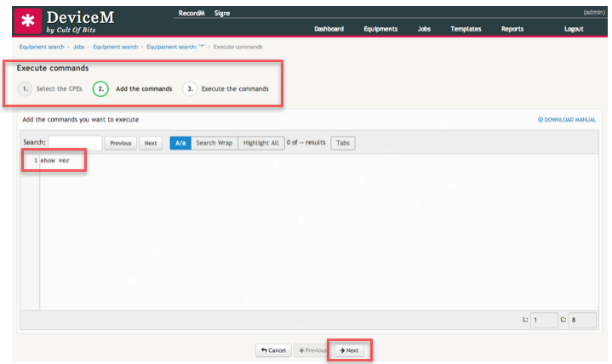Go to the Equipments menu
The image size is (612, 364).
click(x=380, y=29)
